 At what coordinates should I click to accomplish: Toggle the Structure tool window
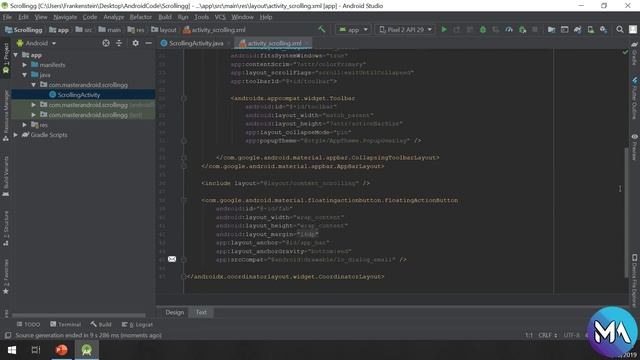[6, 229]
